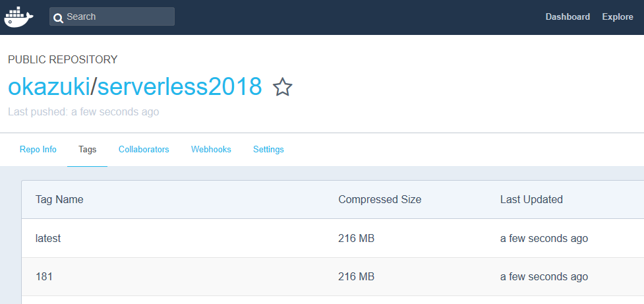Screen dimensions: 644x304
Task: Star the serverless2018 repository
Action: coord(283,87)
